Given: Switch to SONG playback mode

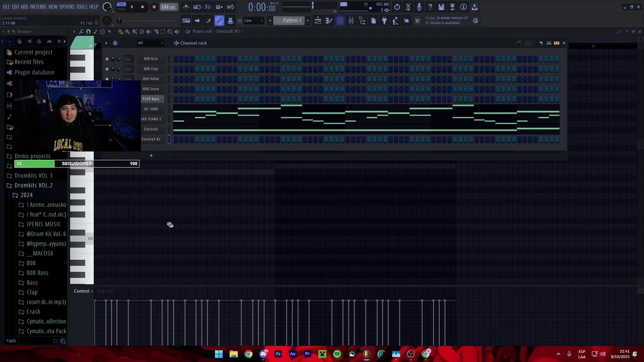Looking at the screenshot, I should [121, 9].
